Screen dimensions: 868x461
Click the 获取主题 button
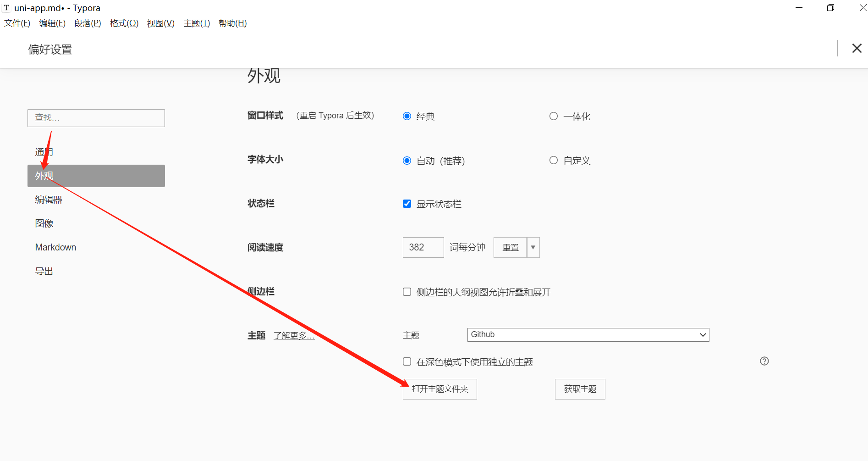580,389
